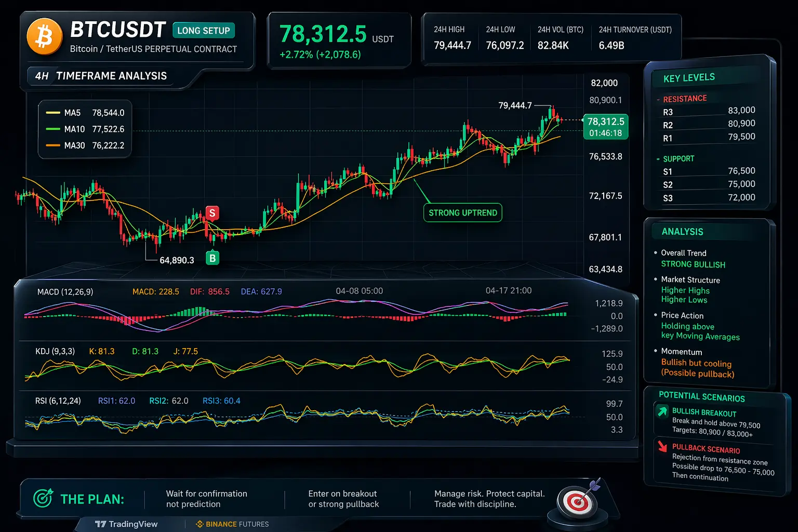798x532 pixels.
Task: Click 'Manage risk. Protect capital.' text
Action: [489, 494]
